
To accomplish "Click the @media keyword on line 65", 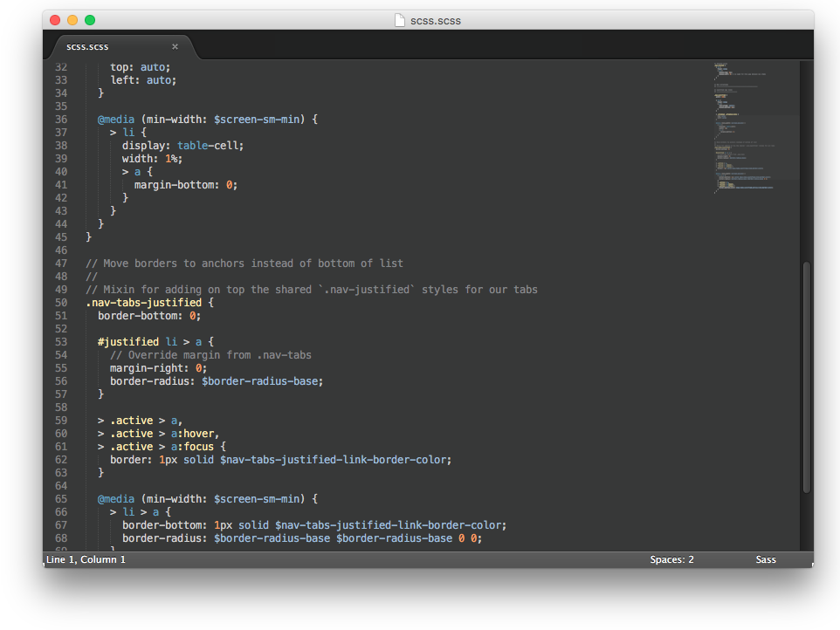I will point(116,499).
